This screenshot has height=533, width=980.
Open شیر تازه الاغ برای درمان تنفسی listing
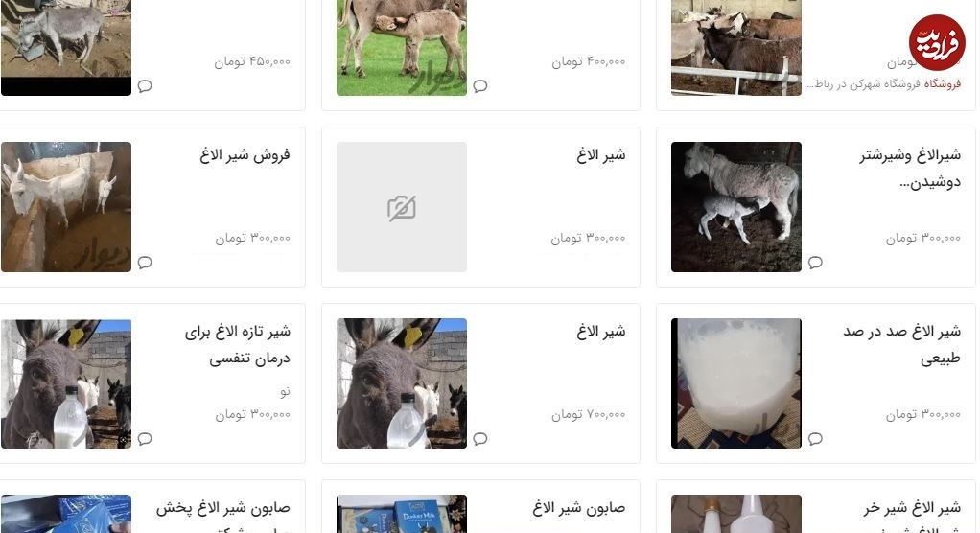click(238, 345)
